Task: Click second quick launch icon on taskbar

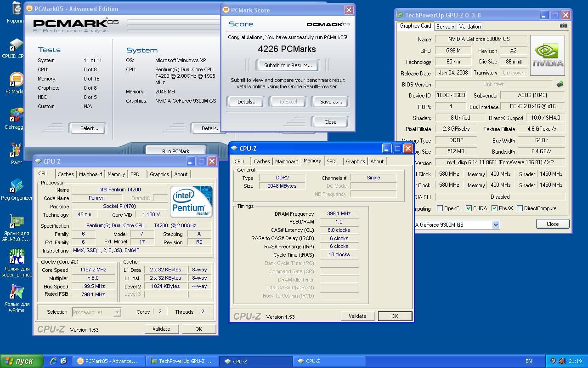Action: [63, 361]
